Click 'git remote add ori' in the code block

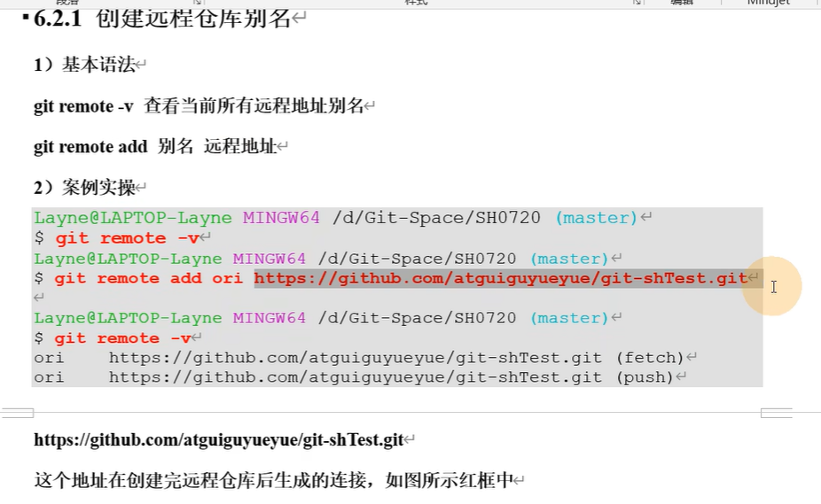(149, 278)
